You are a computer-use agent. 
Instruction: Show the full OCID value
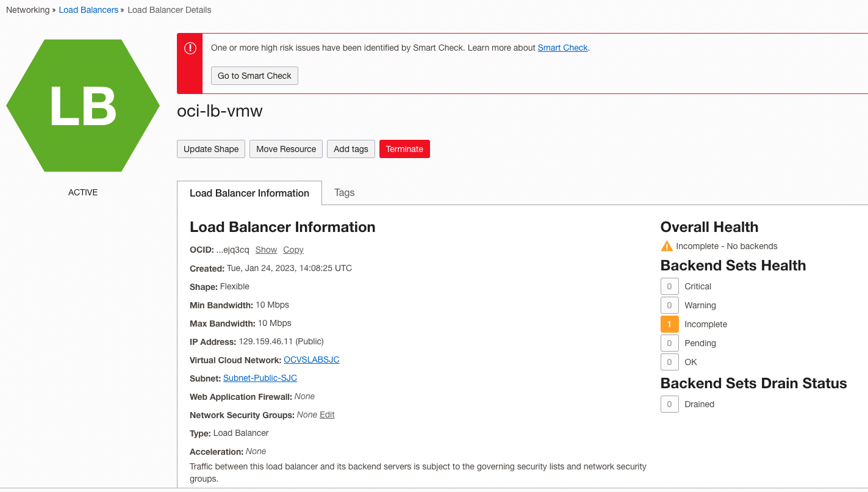pos(266,250)
